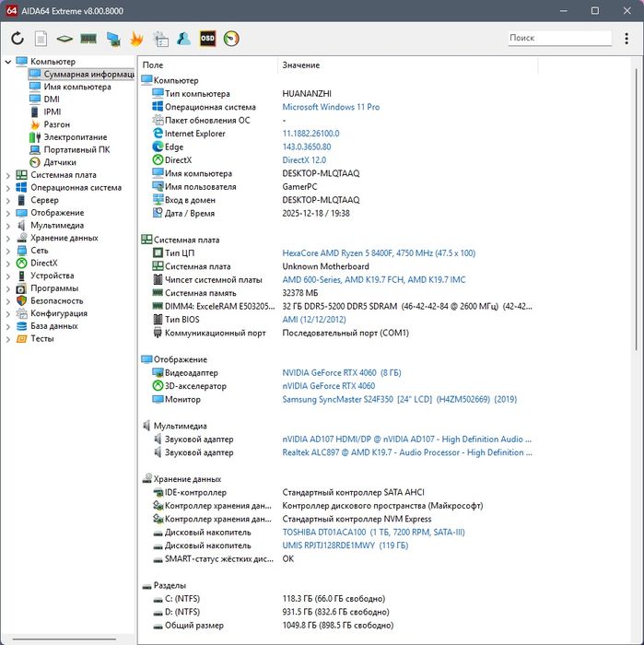This screenshot has height=645, width=644.
Task: Click the Samsung SyncMaster S24F350 link
Action: (x=399, y=399)
